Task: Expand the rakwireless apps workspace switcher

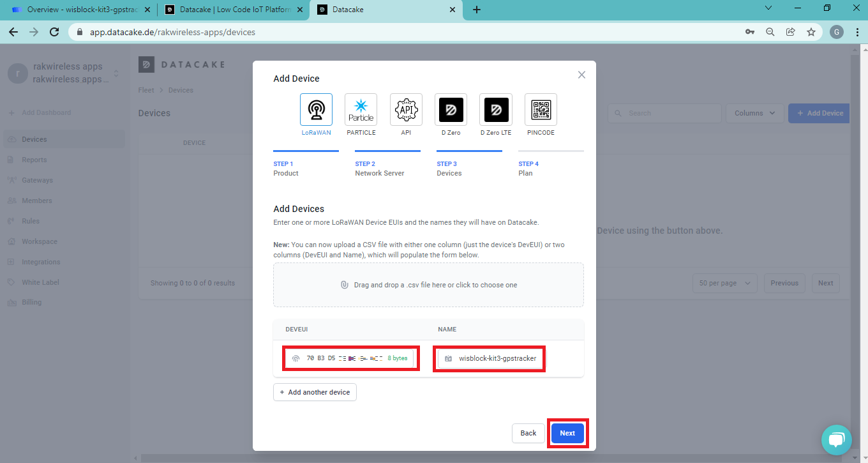Action: tap(116, 73)
